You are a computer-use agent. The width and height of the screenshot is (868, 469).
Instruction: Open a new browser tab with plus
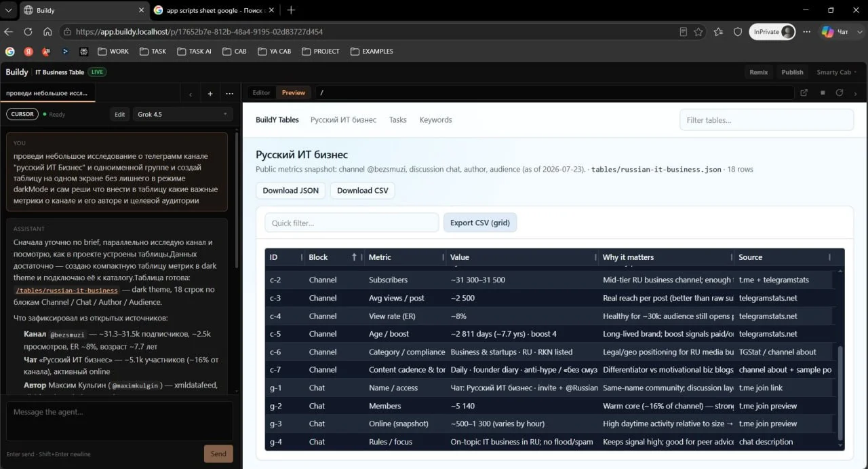click(x=291, y=10)
